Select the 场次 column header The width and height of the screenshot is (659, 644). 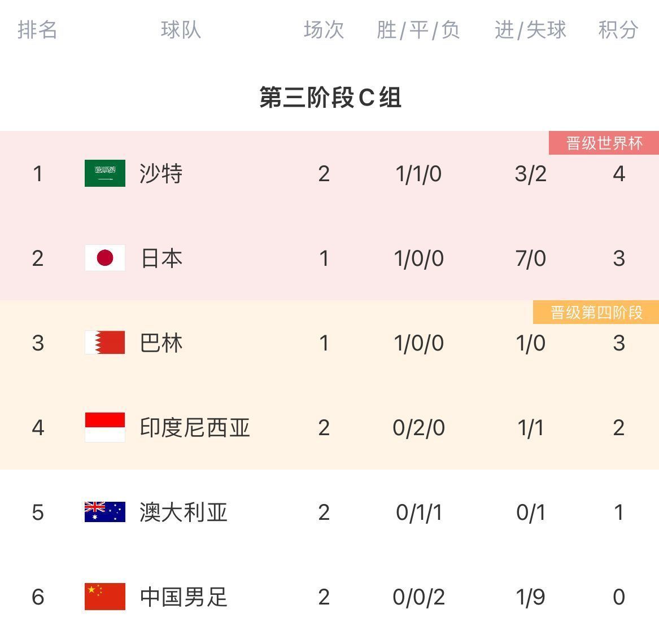click(324, 30)
